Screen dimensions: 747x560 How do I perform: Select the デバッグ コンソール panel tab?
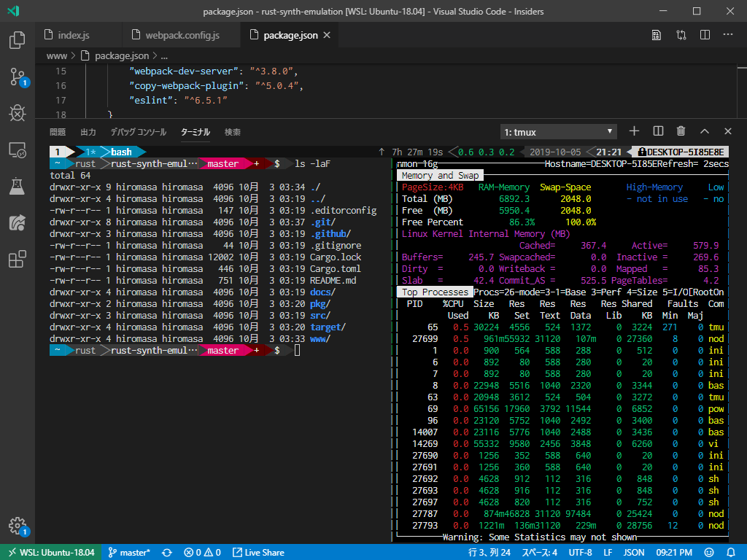point(139,132)
